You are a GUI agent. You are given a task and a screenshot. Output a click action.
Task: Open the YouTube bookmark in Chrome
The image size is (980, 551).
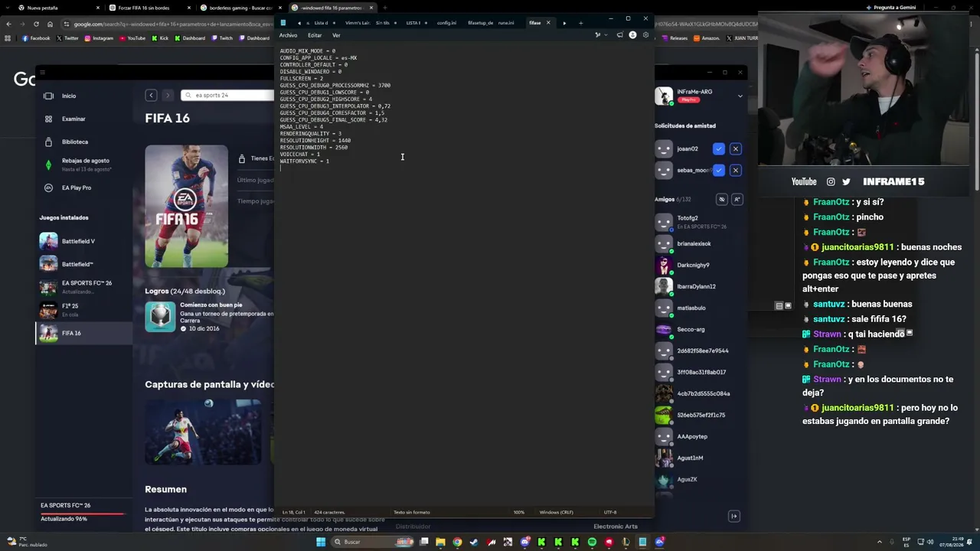pos(132,38)
